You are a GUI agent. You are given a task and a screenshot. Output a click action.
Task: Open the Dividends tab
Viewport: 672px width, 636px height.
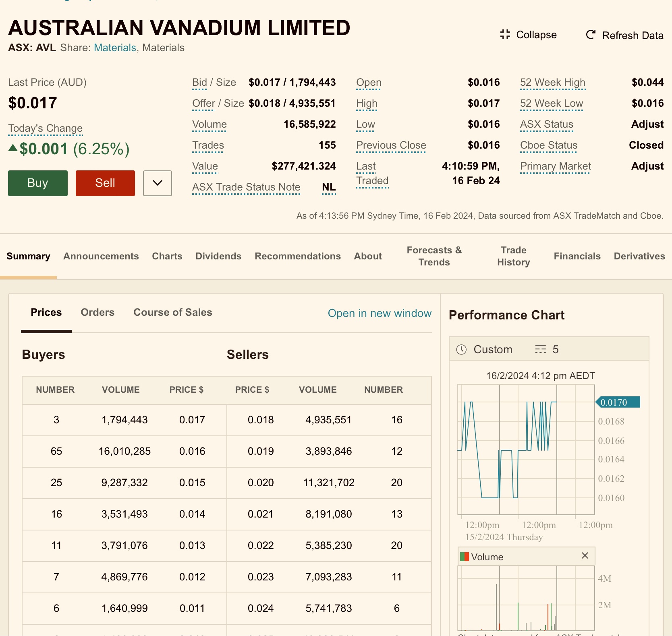(218, 256)
